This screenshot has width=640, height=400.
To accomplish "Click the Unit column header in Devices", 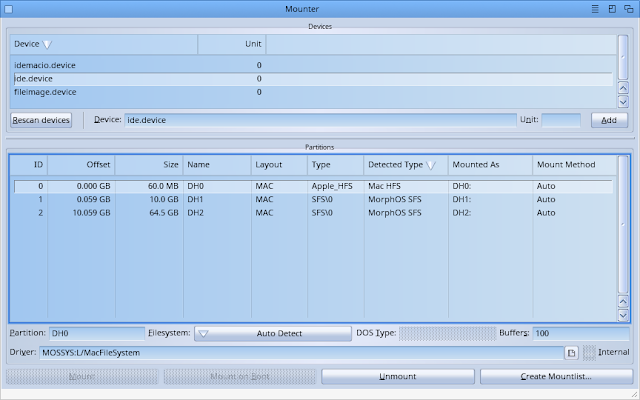I will [232, 44].
